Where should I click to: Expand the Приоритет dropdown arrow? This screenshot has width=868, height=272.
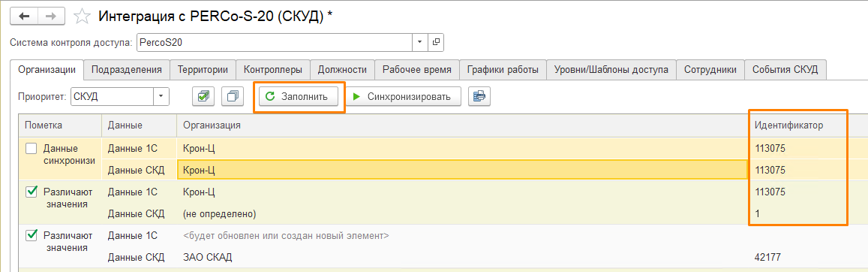click(161, 96)
